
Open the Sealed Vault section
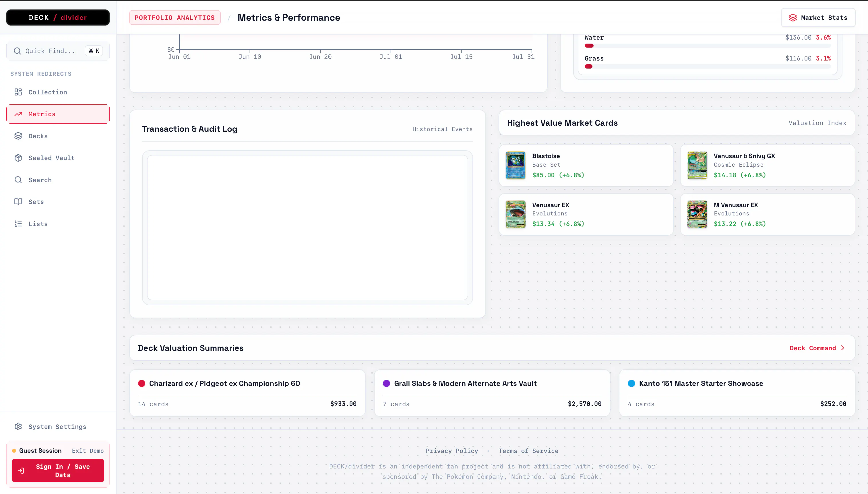(58, 158)
